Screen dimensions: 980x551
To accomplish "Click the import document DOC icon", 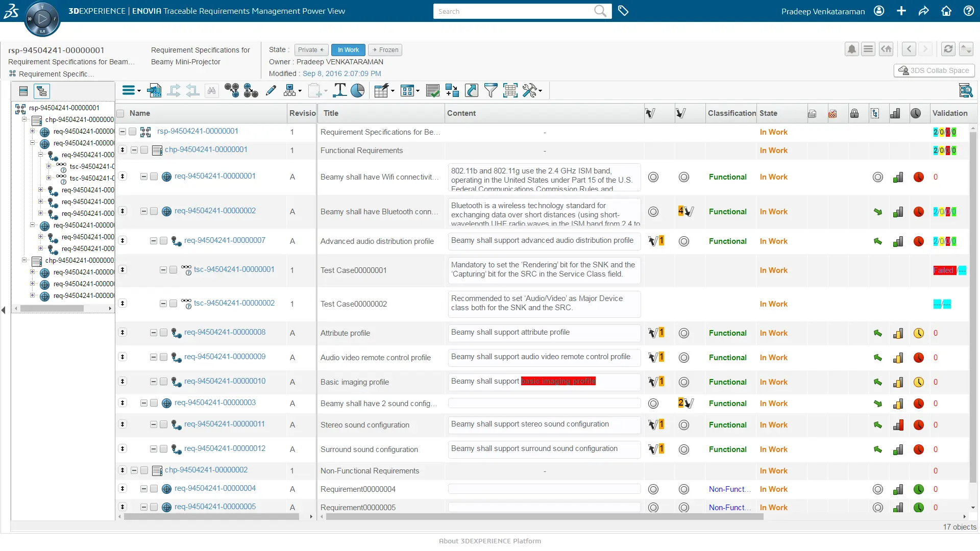I will pos(154,91).
